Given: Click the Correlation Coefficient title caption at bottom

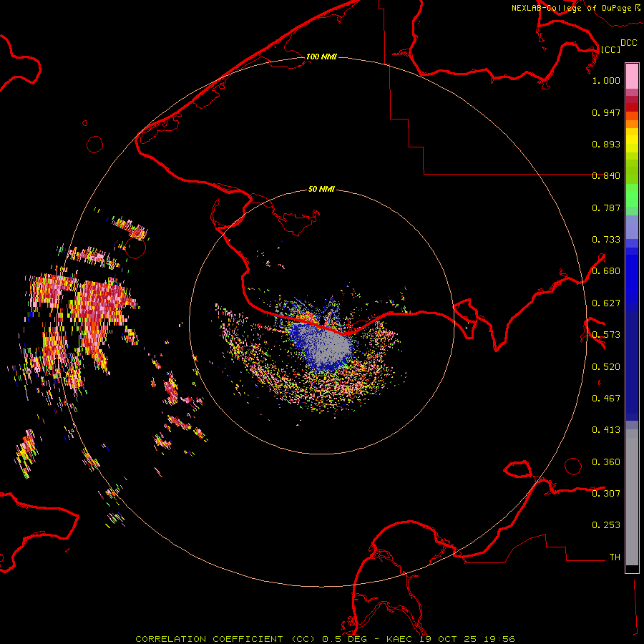Looking at the screenshot, I should (325, 639).
